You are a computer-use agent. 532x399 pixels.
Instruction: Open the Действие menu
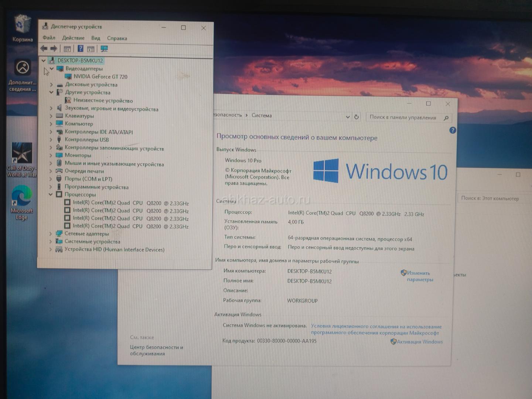73,38
